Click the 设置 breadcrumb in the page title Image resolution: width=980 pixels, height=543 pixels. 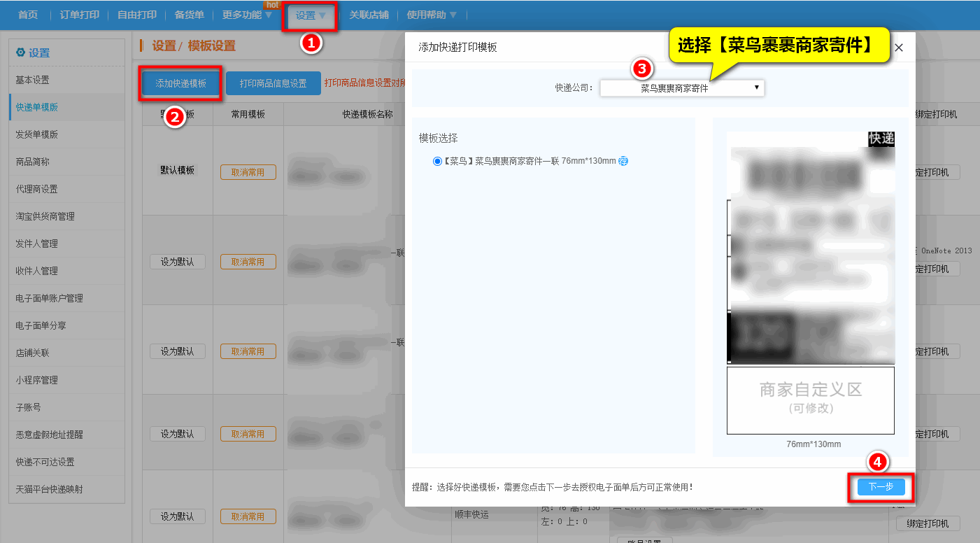tap(164, 46)
